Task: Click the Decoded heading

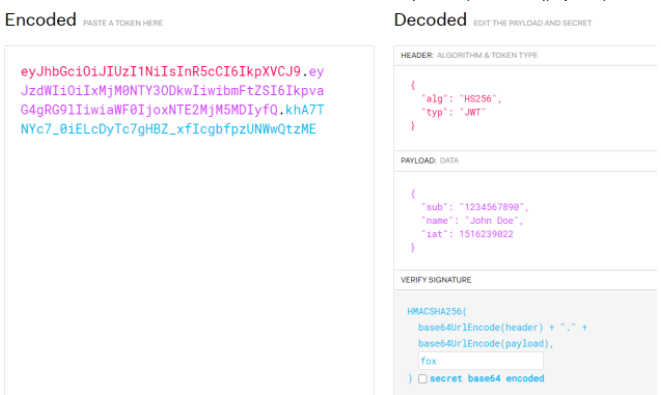Action: pos(430,20)
